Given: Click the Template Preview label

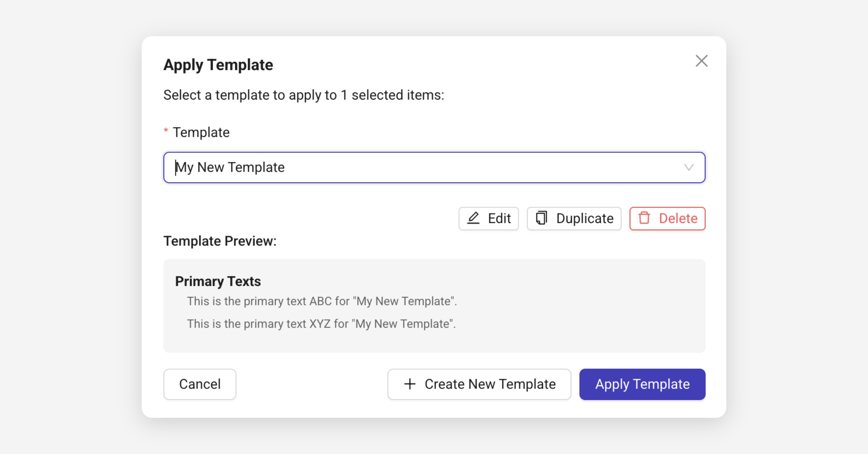Looking at the screenshot, I should tap(220, 241).
